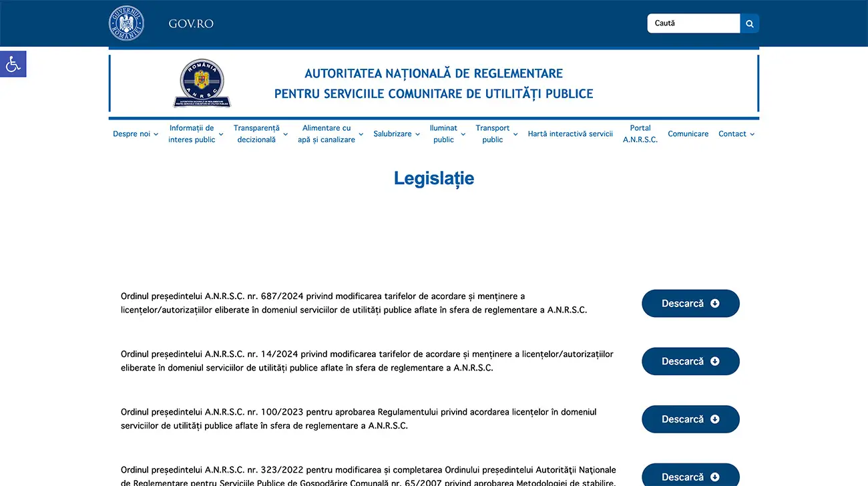The height and width of the screenshot is (486, 868).
Task: Click the download arrow icon for Order 100/2023
Action: point(715,419)
